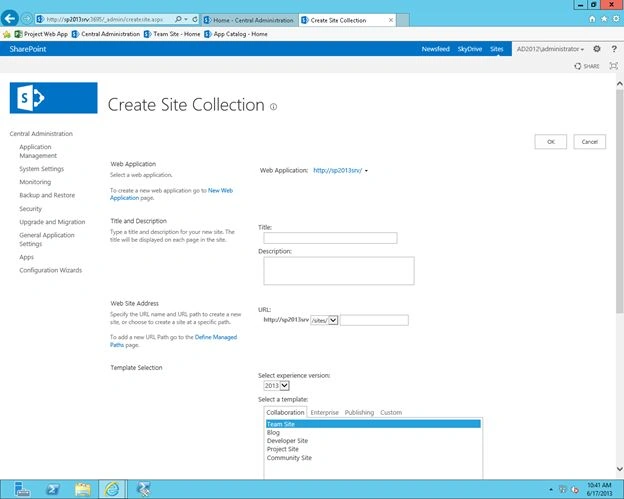Open the settings gear icon in SharePoint header
624x499 pixels.
pos(597,49)
